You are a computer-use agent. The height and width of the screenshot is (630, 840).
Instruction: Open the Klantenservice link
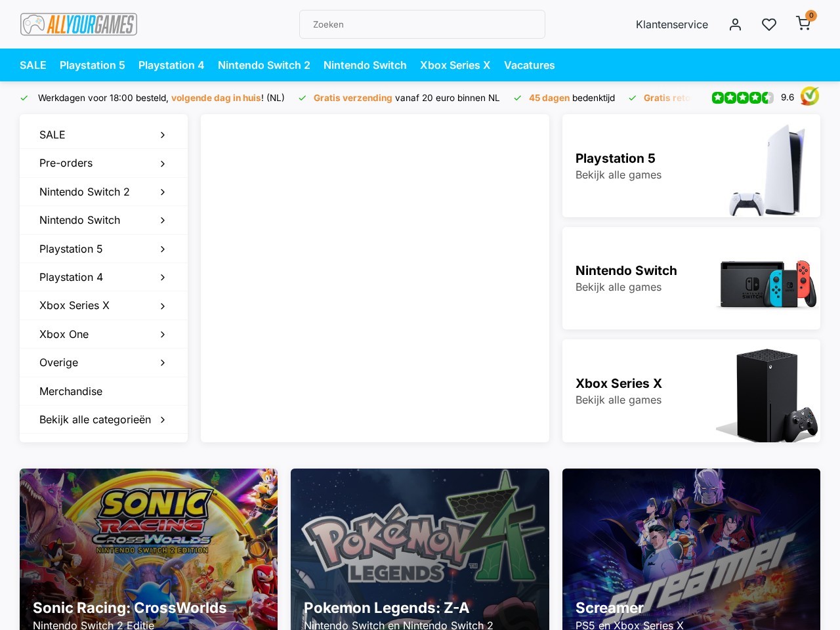671,24
